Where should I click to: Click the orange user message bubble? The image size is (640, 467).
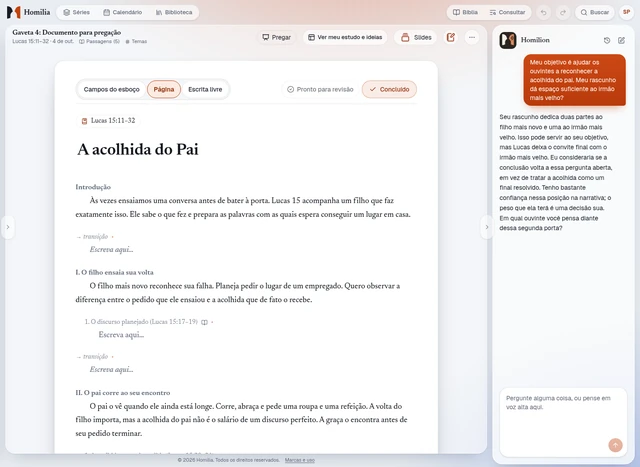[x=574, y=80]
